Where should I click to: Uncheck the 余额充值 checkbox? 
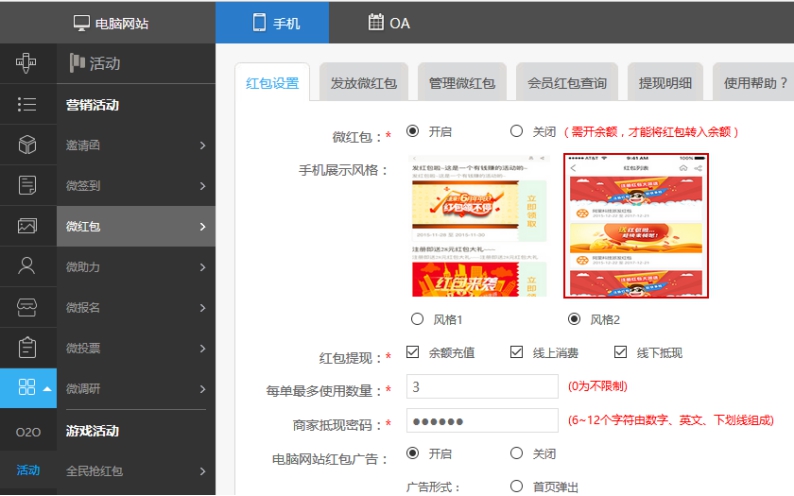(413, 352)
